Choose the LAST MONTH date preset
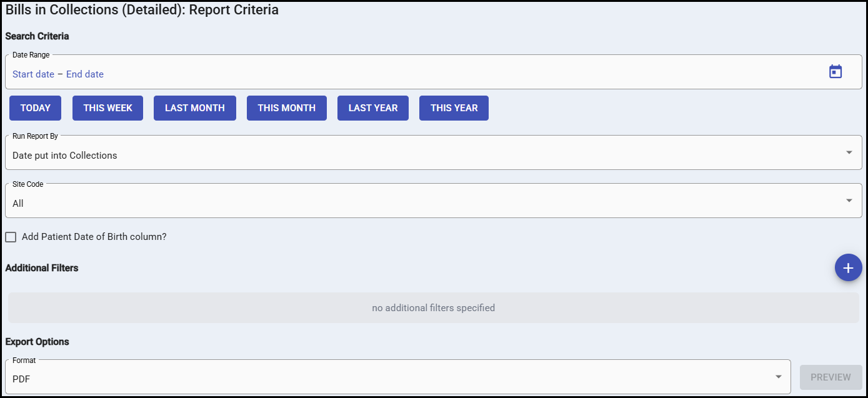The image size is (868, 398). pos(194,108)
